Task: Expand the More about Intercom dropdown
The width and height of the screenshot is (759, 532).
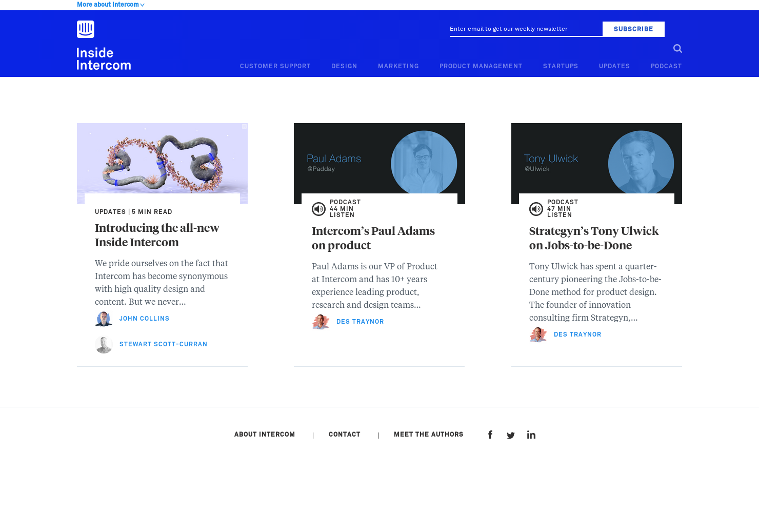Action: point(110,4)
